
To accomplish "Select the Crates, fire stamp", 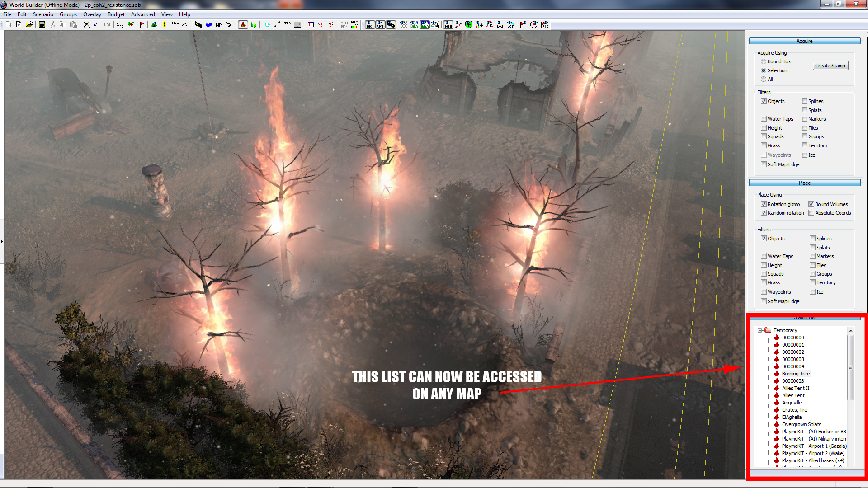I will 794,410.
